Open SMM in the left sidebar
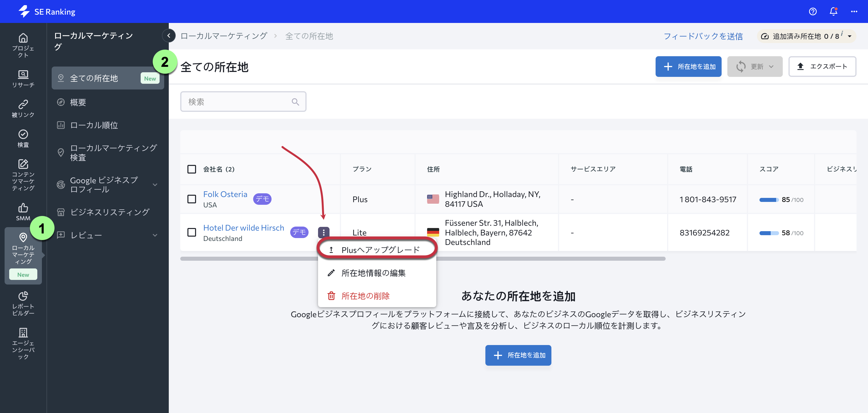The width and height of the screenshot is (868, 413). click(23, 212)
